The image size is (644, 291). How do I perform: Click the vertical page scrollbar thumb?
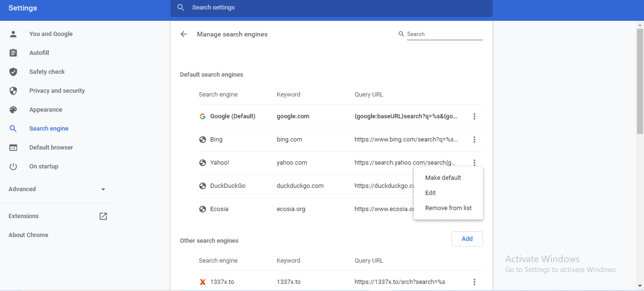pyautogui.click(x=640, y=81)
